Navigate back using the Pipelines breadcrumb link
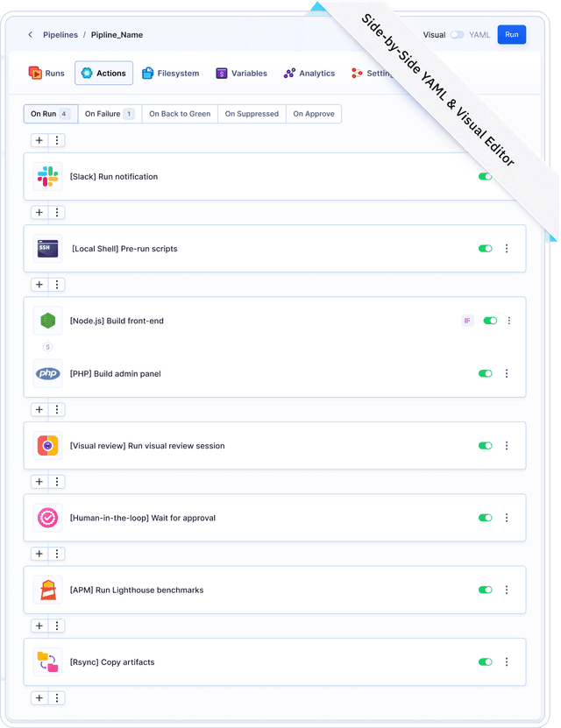The height and width of the screenshot is (728, 561). (60, 35)
